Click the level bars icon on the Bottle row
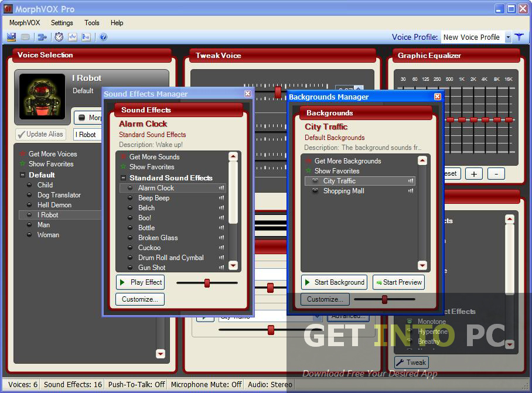 point(221,228)
